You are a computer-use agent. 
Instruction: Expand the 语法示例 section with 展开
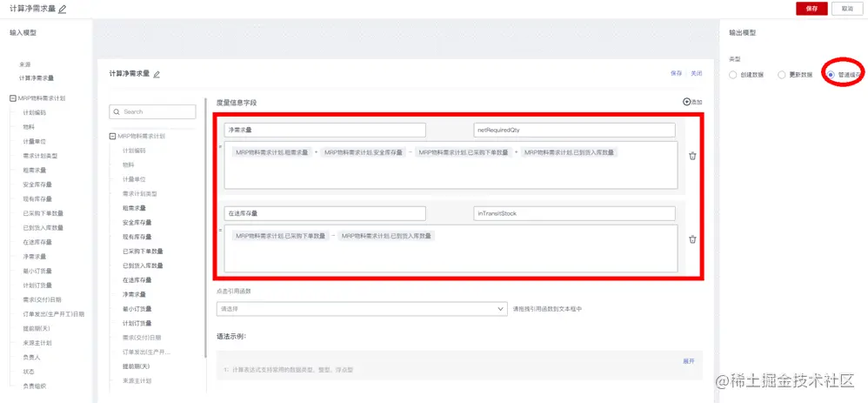688,361
